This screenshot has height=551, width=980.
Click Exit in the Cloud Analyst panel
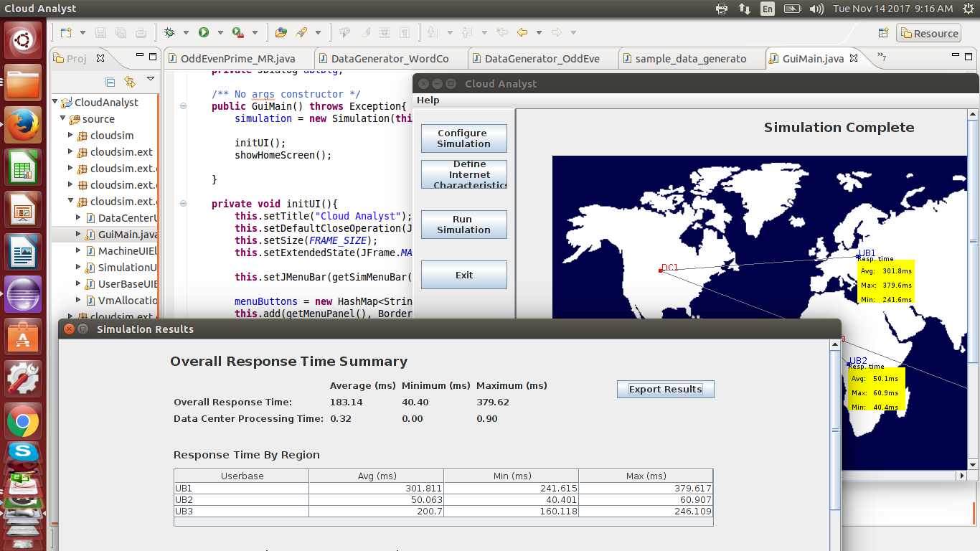point(463,274)
